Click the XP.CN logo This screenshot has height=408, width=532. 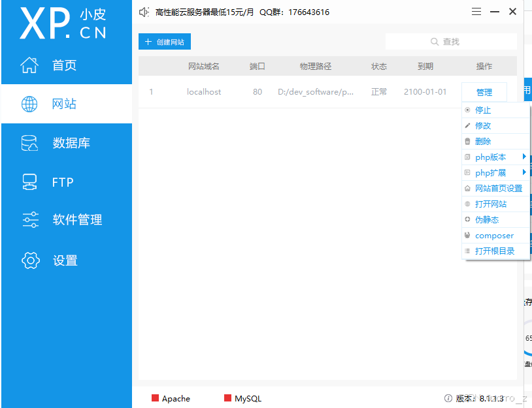click(63, 24)
